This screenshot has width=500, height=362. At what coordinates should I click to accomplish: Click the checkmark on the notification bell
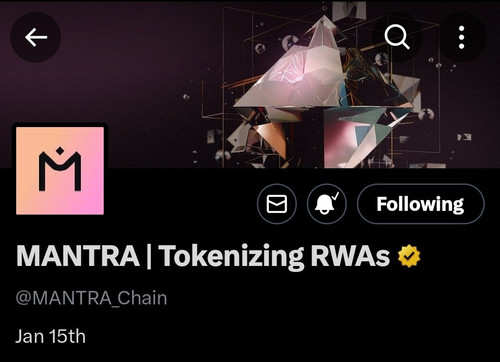point(335,196)
